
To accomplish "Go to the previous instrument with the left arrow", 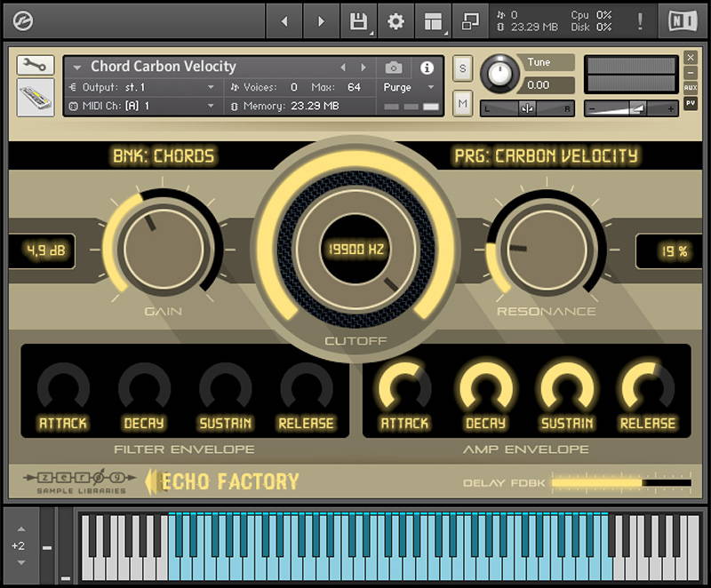I will pos(284,20).
